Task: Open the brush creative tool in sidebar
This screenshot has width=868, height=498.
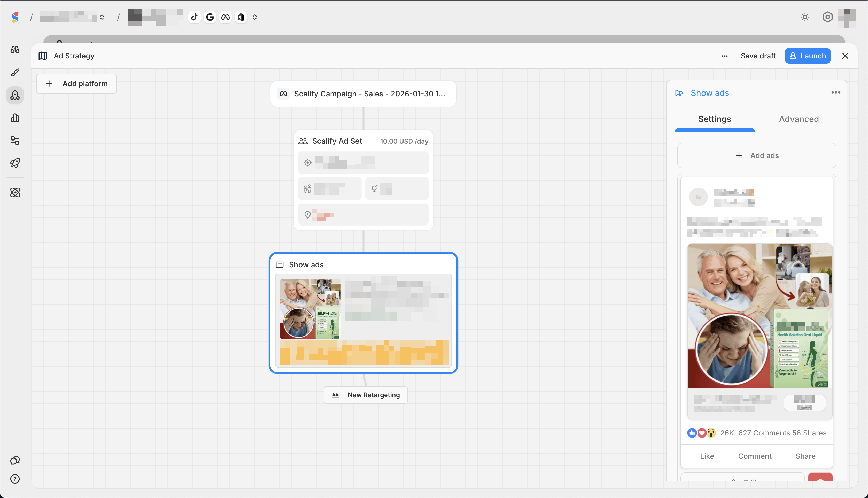Action: tap(15, 73)
